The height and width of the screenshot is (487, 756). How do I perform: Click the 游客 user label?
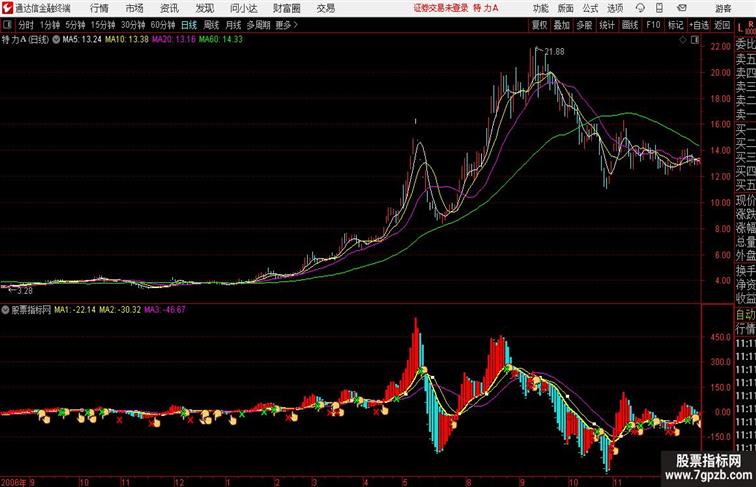coord(723,8)
